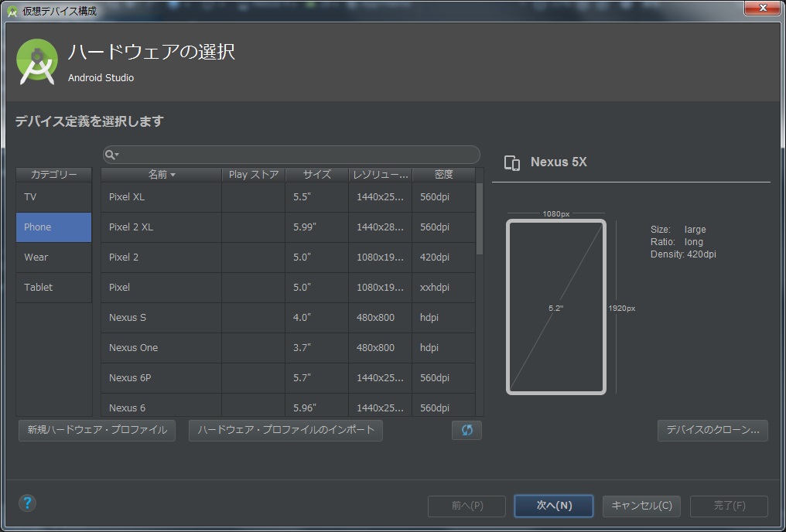786x532 pixels.
Task: Select the Wear category
Action: [53, 257]
